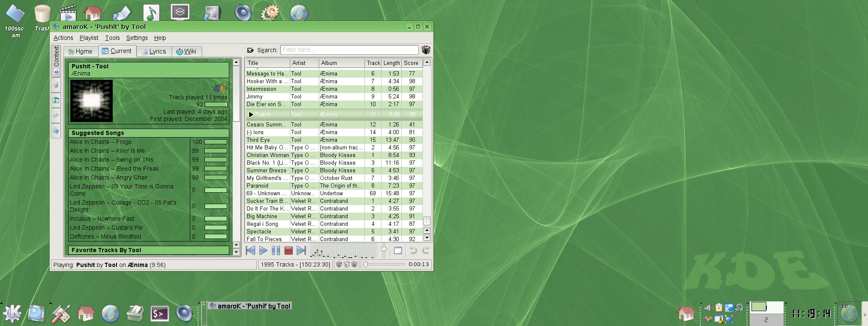
Task: Collapse the Suggested Songs header
Action: (x=149, y=133)
